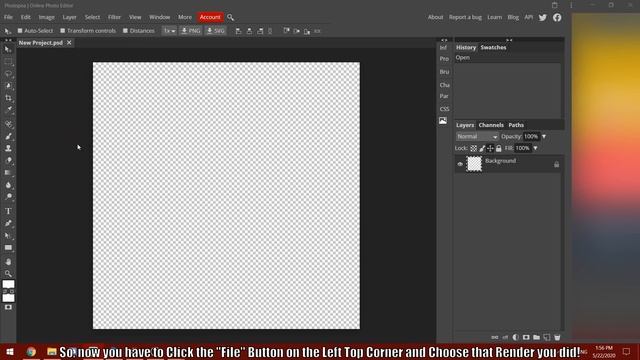Select the Spot Healing Brush tool

(8, 124)
